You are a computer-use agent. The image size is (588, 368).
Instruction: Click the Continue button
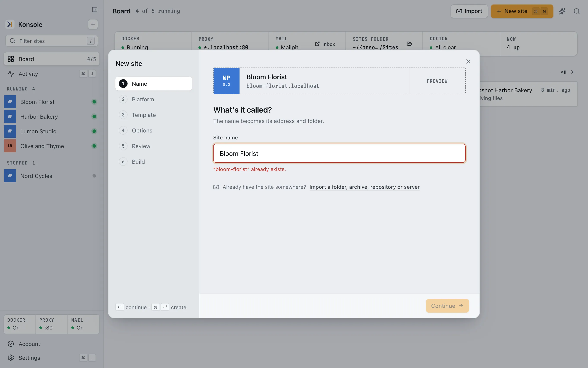(x=447, y=306)
